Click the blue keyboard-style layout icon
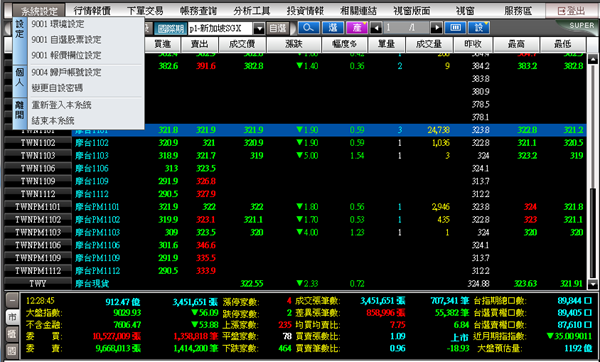Viewport: 600px width, 362px height. point(455,28)
